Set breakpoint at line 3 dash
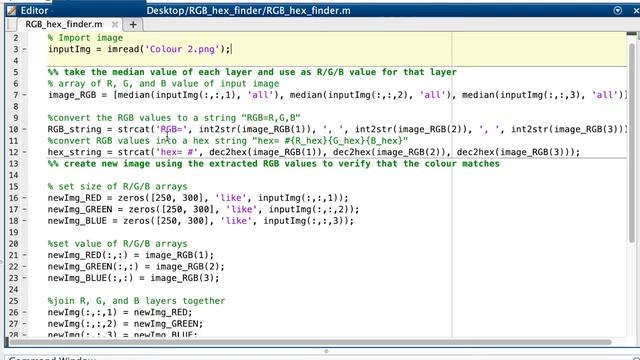 [x=24, y=49]
